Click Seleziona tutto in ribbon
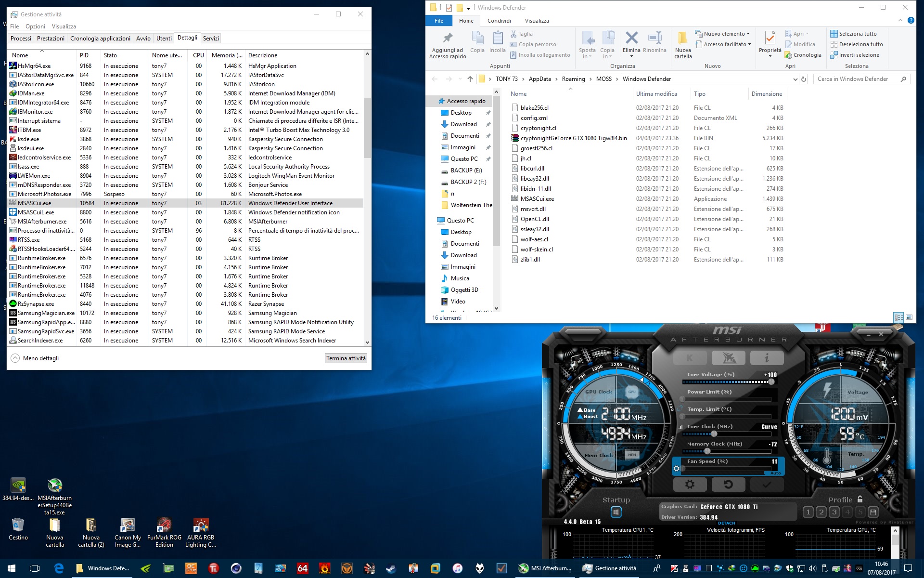Screen dimensions: 924x578 click(x=853, y=34)
